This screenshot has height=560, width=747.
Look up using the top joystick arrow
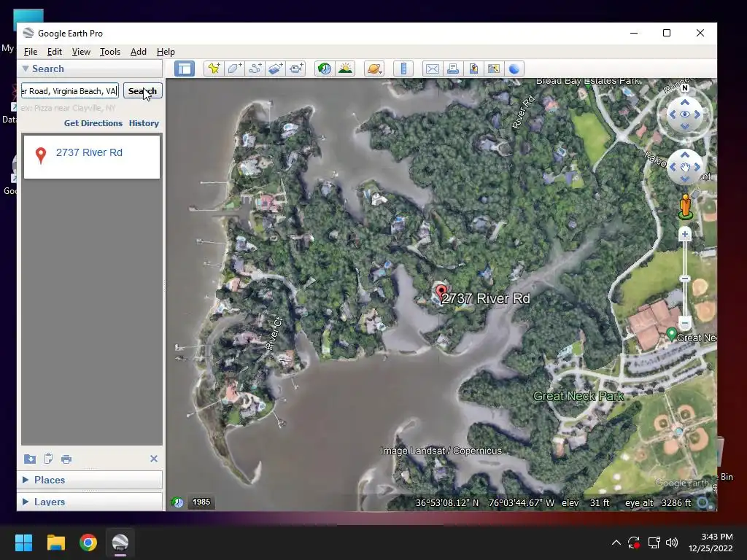685,102
